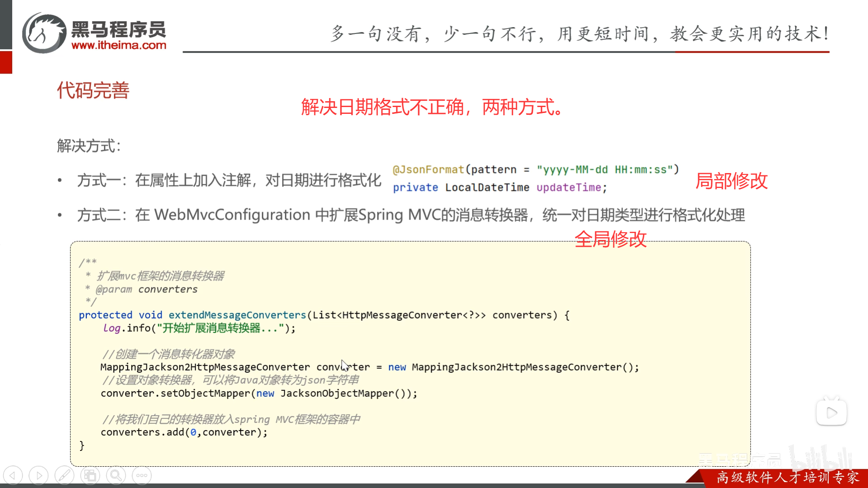This screenshot has height=488, width=868.
Task: Select the 代码完善 slide title
Action: coord(93,90)
